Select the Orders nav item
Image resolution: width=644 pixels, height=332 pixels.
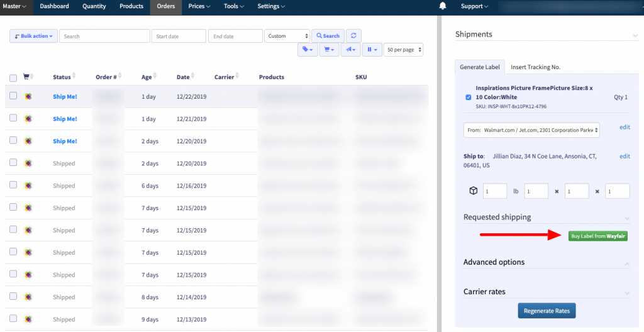click(x=166, y=6)
